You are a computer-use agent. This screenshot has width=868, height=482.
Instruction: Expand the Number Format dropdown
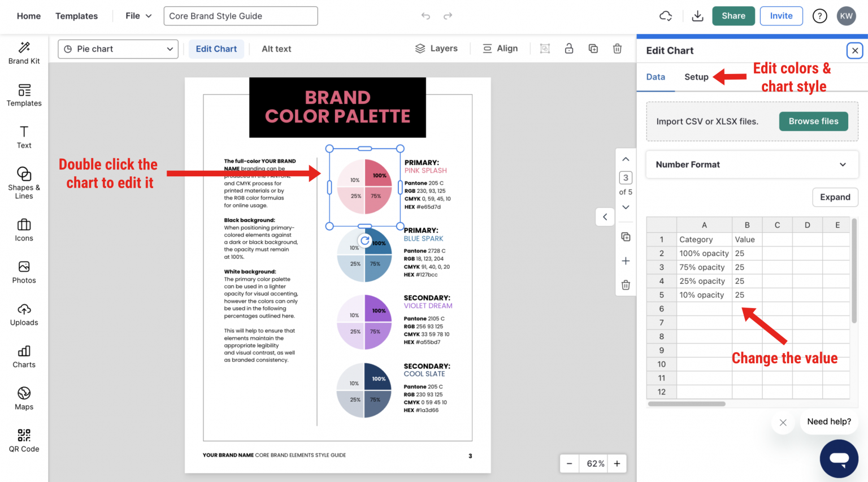[752, 164]
